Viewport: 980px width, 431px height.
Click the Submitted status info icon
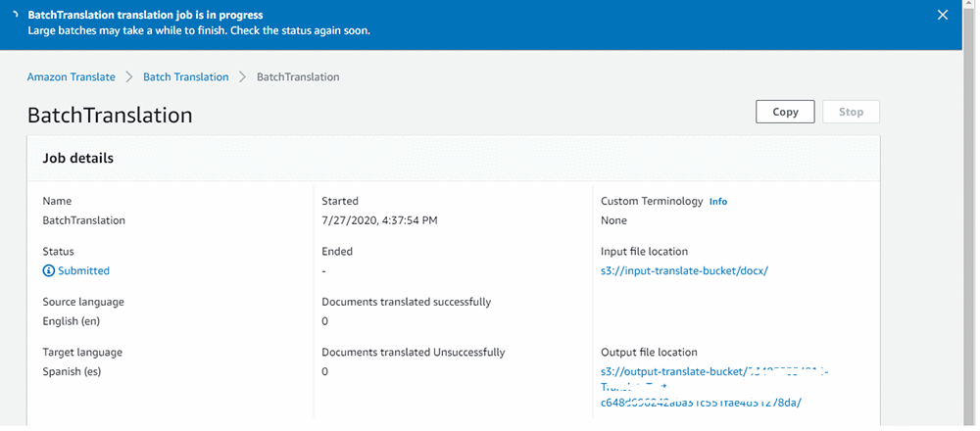(49, 271)
